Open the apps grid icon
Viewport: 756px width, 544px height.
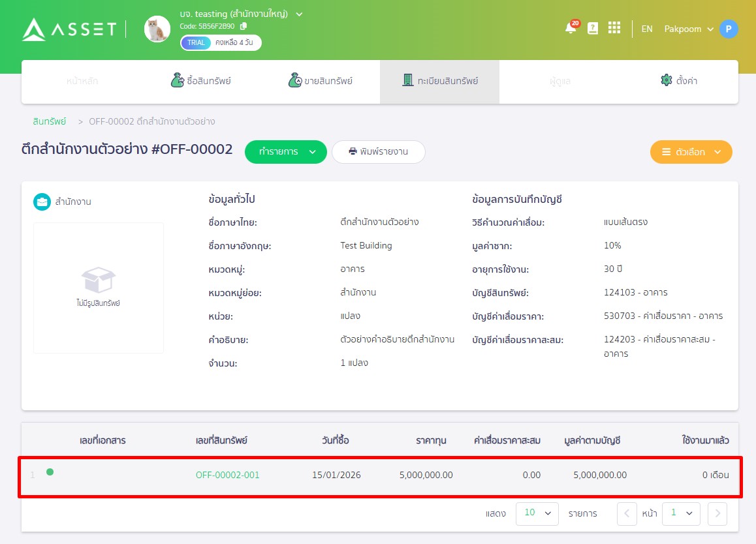click(x=613, y=29)
